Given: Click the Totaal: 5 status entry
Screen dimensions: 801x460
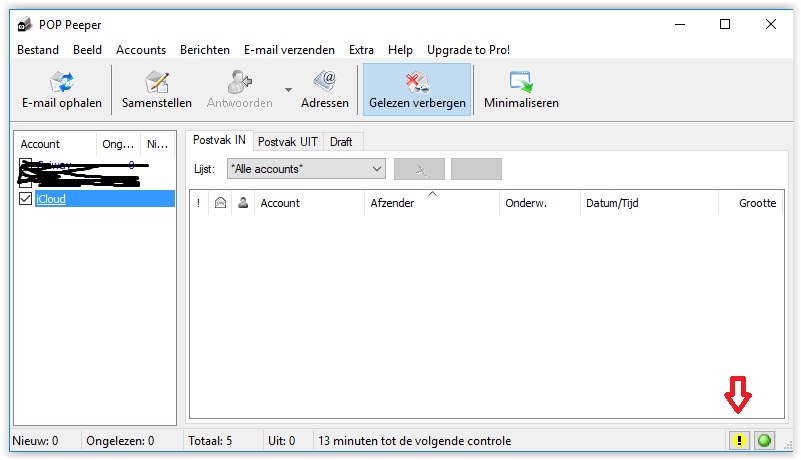Looking at the screenshot, I should click(210, 441).
